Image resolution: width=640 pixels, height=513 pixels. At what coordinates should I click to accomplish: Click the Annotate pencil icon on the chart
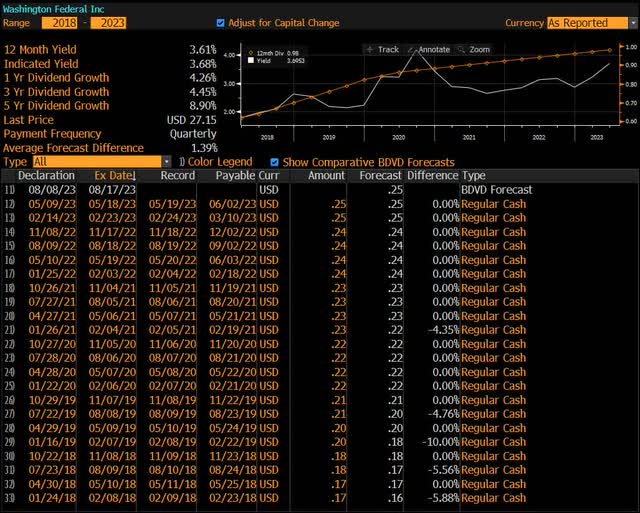[x=411, y=49]
